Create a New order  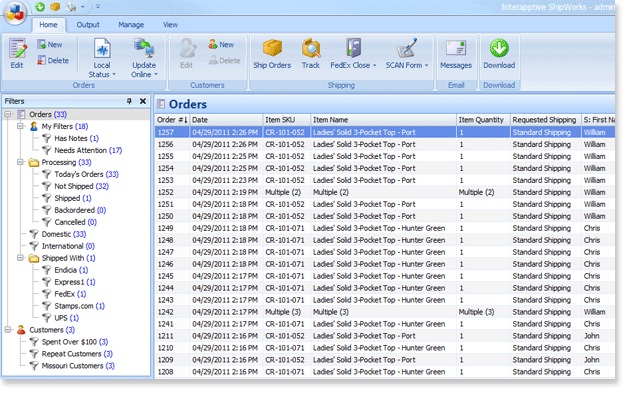(49, 44)
